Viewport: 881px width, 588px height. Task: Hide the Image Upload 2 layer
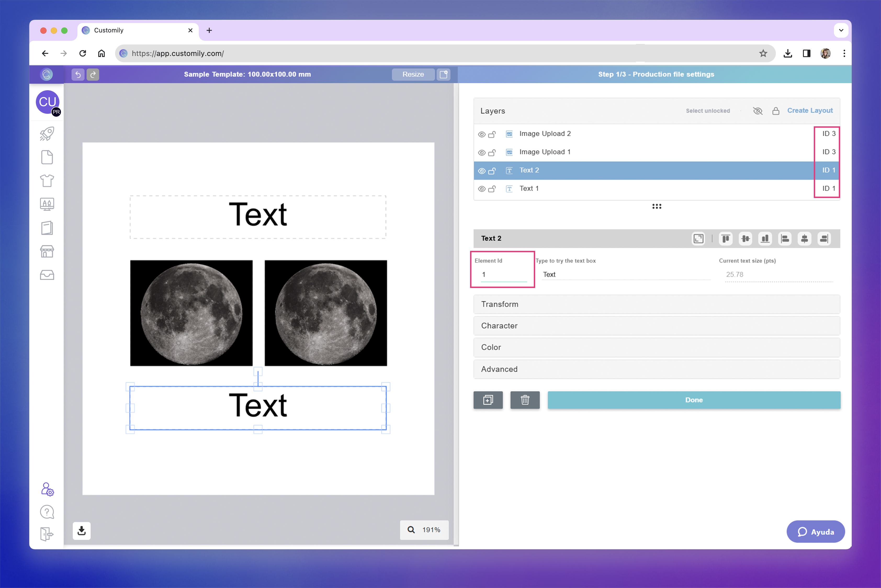click(482, 134)
